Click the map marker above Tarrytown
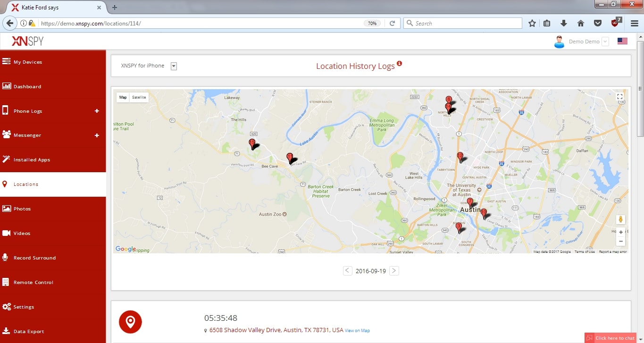The height and width of the screenshot is (343, 644). tap(460, 157)
